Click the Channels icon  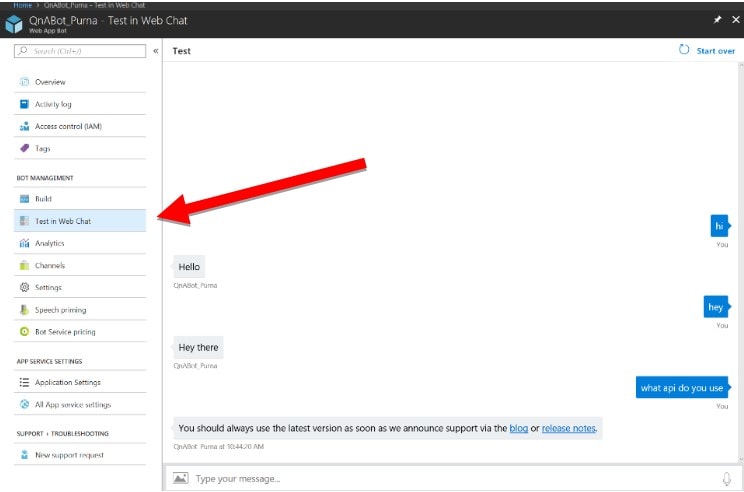coord(24,265)
